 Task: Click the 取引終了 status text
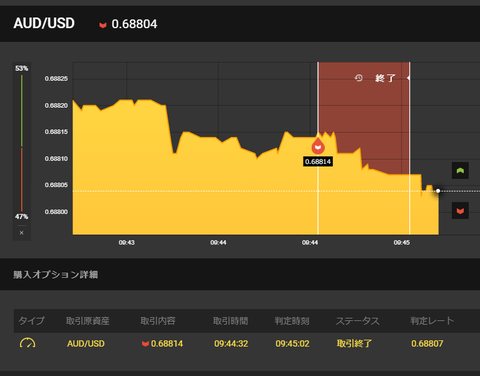[x=354, y=343]
